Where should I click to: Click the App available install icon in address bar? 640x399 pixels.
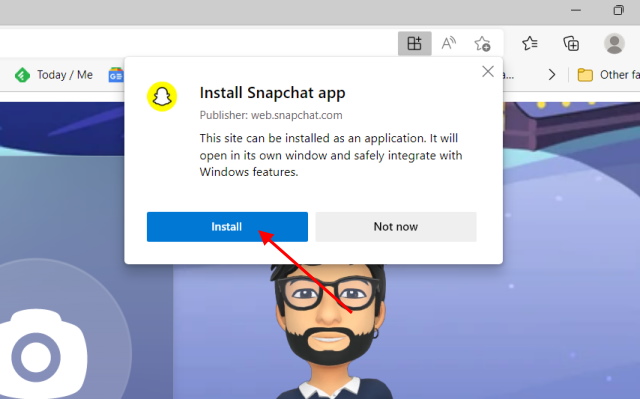point(414,43)
